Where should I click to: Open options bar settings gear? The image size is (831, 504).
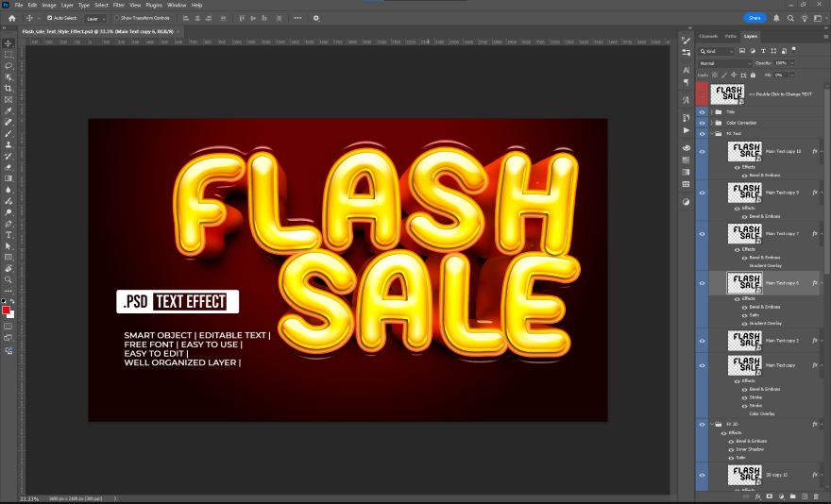[x=316, y=18]
